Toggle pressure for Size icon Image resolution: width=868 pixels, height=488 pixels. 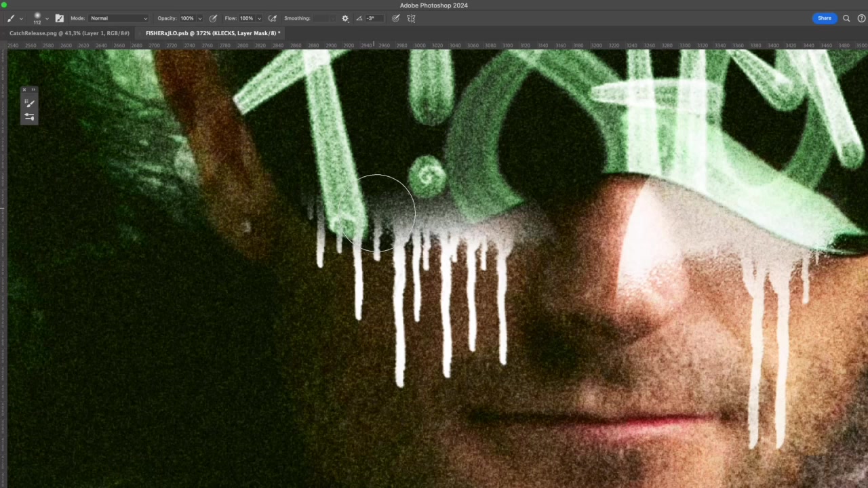tap(396, 18)
